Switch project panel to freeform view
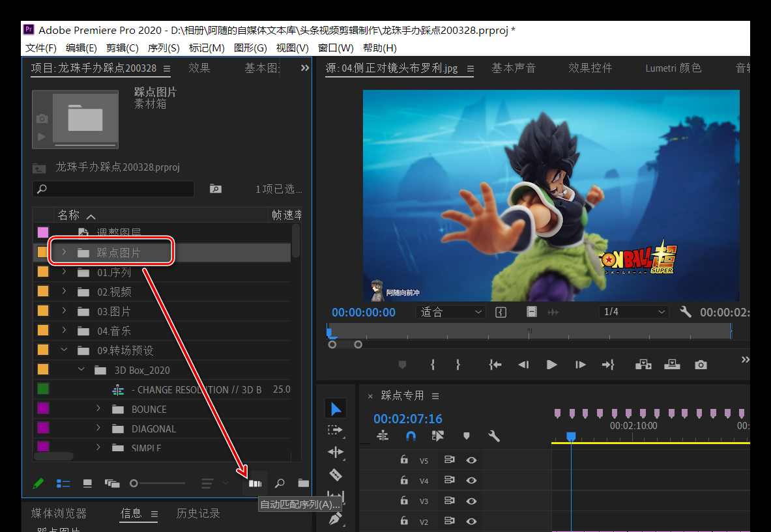This screenshot has height=532, width=771. (x=112, y=483)
